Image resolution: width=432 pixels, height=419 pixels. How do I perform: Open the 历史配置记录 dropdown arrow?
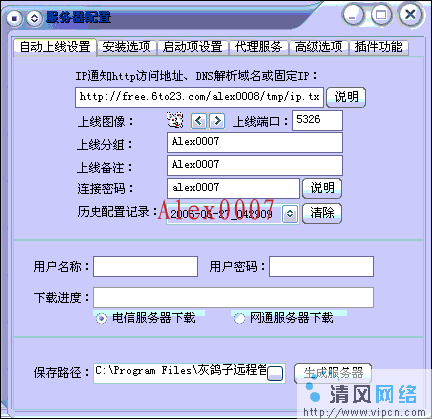coord(290,214)
